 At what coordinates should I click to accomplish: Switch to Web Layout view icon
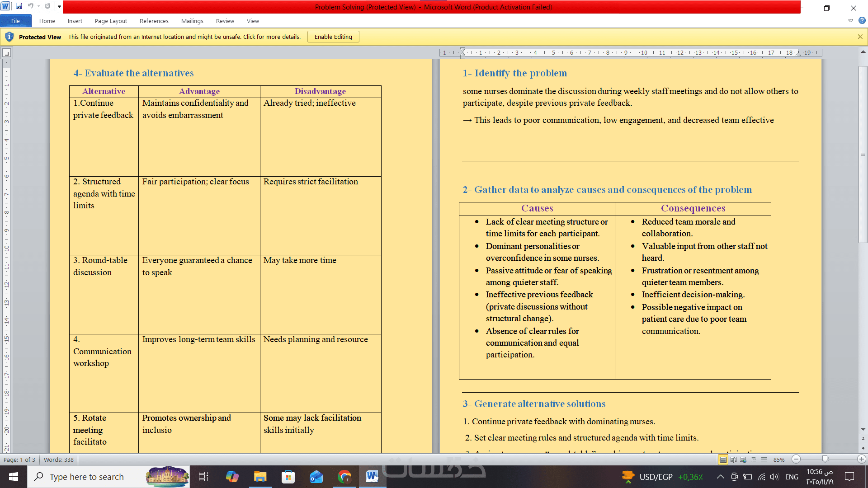743,460
